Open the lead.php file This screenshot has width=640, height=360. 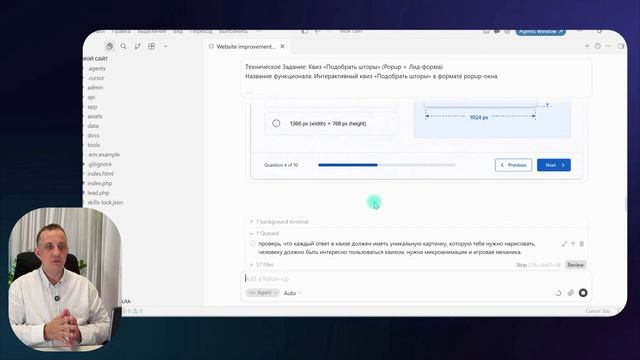[98, 193]
